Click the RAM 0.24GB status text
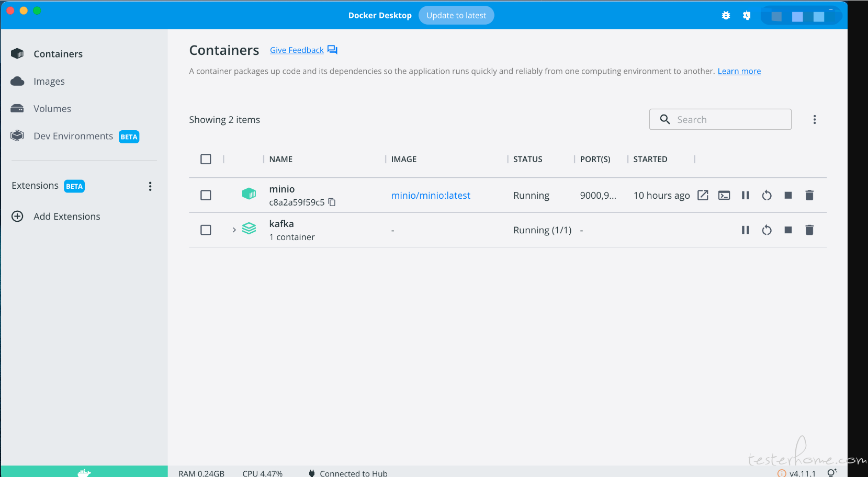 pos(201,473)
